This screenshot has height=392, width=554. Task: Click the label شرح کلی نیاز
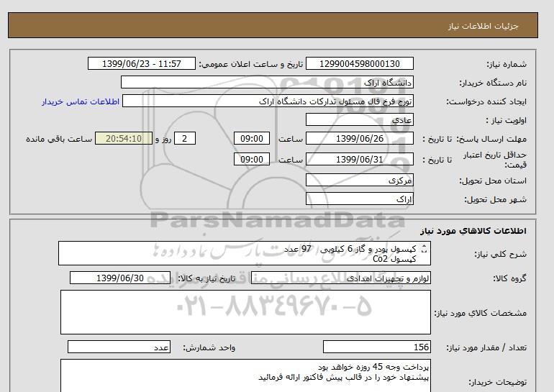point(500,255)
